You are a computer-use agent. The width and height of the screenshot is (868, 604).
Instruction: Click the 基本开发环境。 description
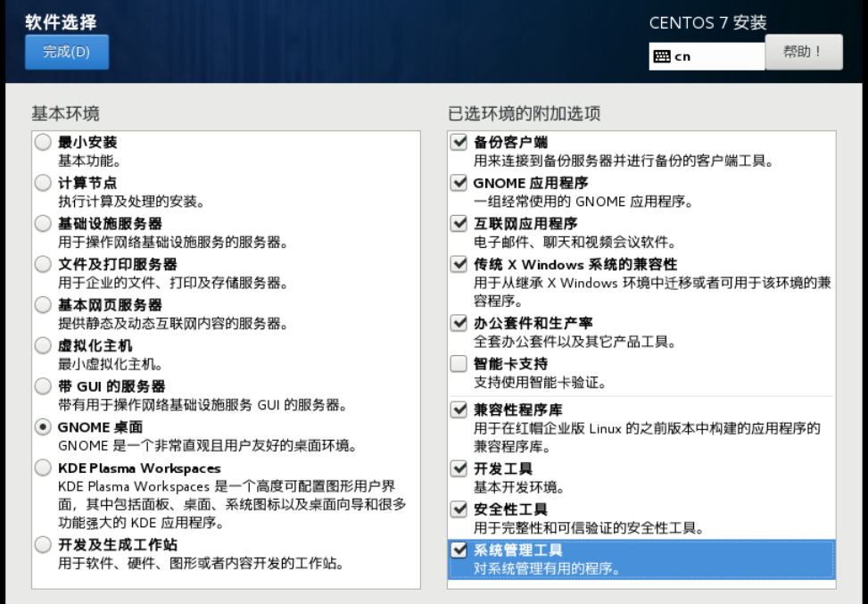(x=519, y=487)
